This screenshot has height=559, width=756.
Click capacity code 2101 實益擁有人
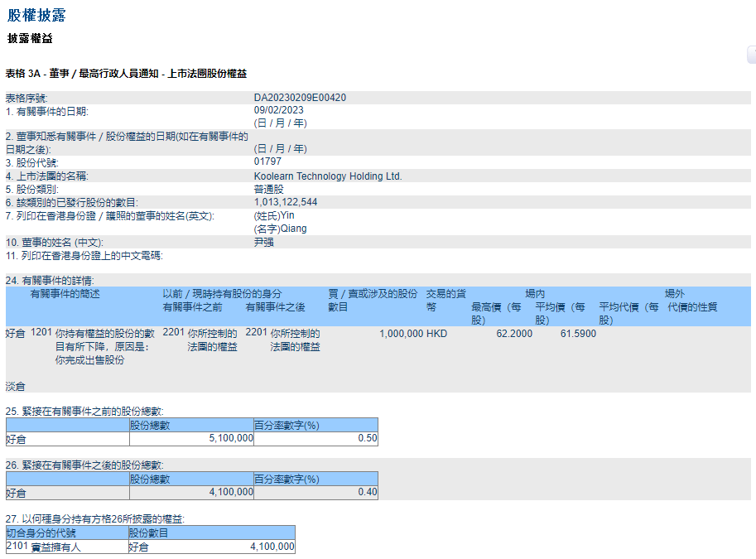coord(55,547)
